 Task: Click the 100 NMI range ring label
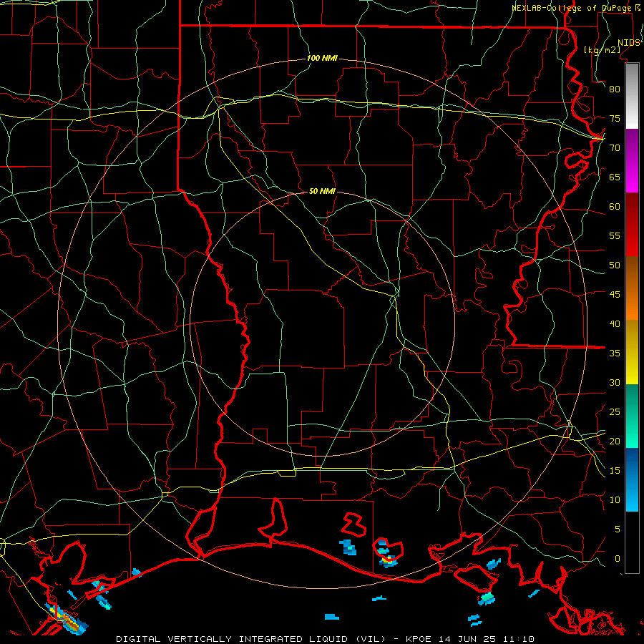(x=322, y=59)
